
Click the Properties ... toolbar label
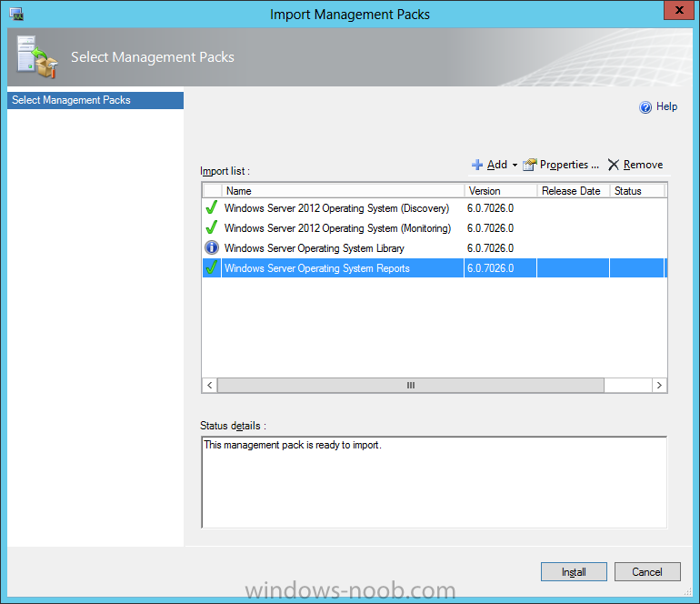pos(569,165)
